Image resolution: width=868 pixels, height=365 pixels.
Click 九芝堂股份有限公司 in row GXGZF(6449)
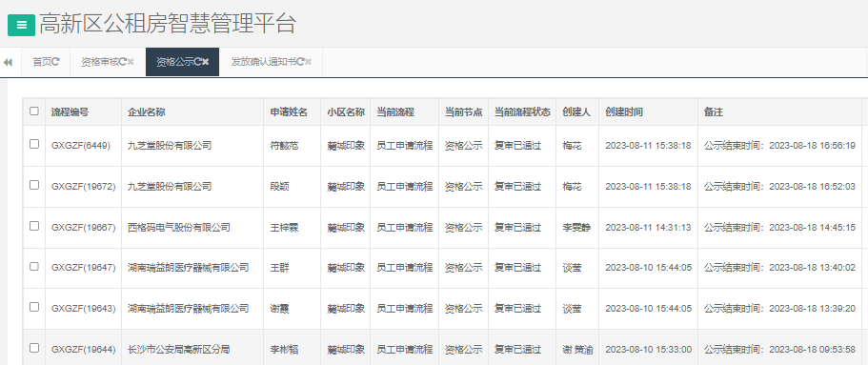tap(170, 146)
